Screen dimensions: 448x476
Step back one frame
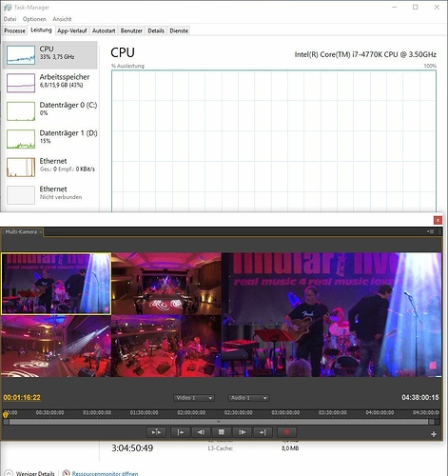(201, 432)
